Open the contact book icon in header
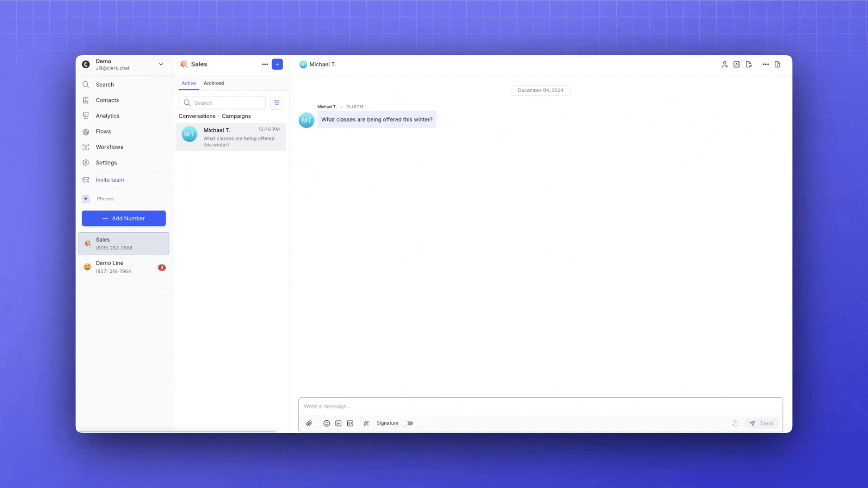868x488 pixels. point(737,65)
